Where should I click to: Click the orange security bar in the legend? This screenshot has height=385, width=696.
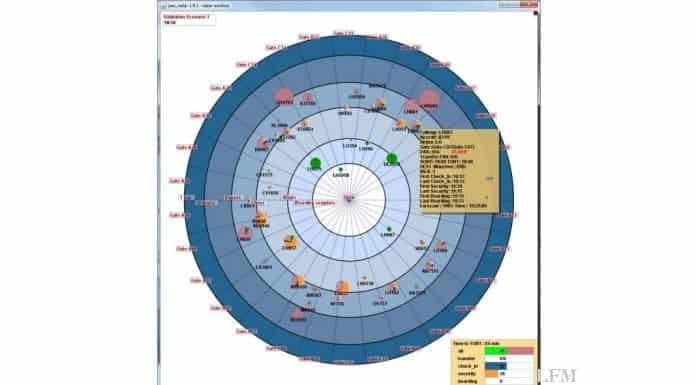point(491,374)
